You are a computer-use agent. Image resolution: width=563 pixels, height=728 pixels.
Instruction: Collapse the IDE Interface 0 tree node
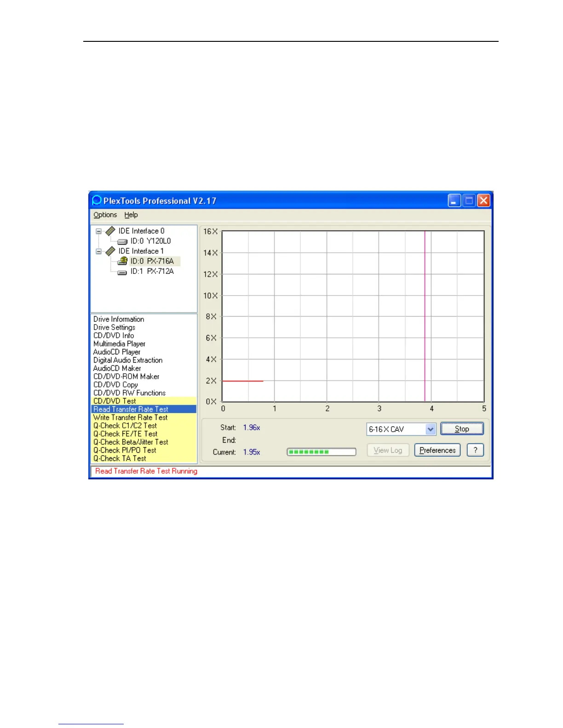[98, 231]
